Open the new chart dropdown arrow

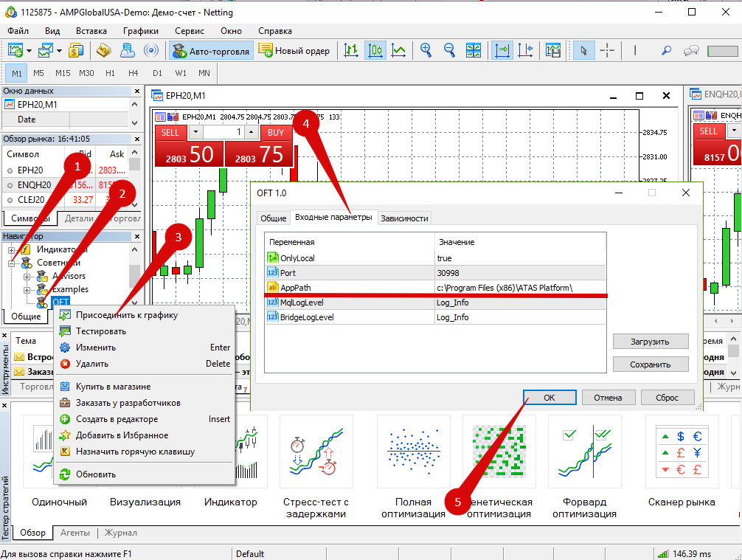pyautogui.click(x=29, y=51)
